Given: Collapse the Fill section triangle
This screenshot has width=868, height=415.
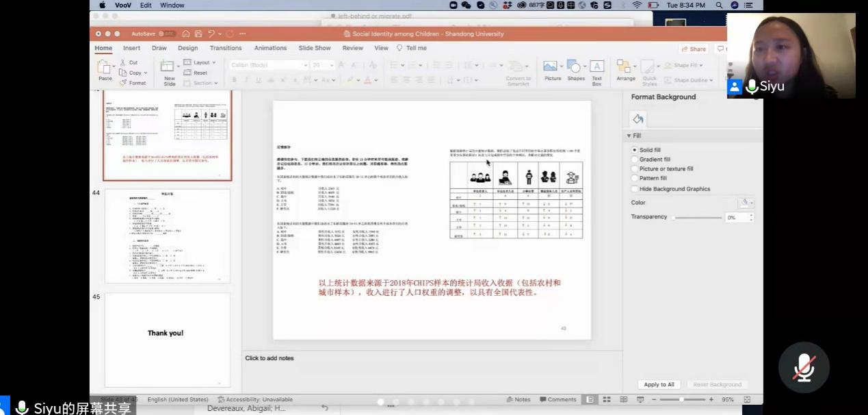Looking at the screenshot, I should pyautogui.click(x=629, y=136).
